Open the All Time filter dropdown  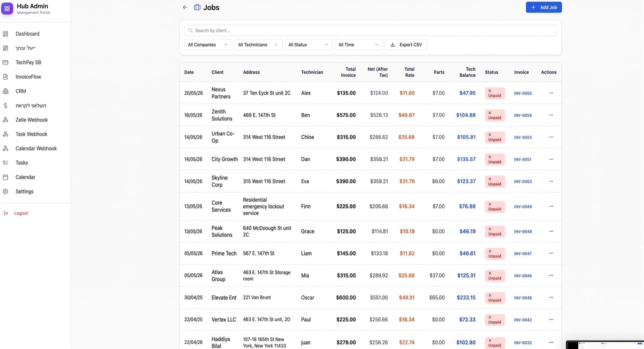(x=358, y=45)
